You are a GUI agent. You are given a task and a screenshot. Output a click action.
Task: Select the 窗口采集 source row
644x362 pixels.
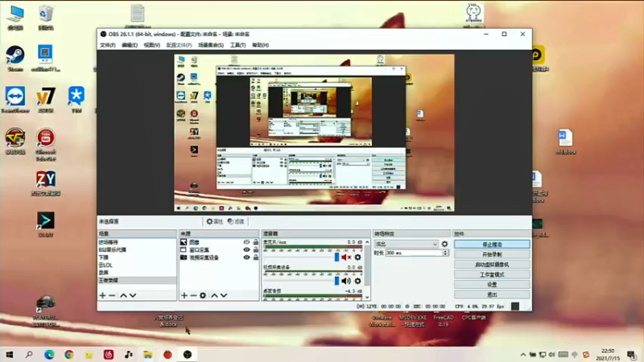click(x=219, y=249)
